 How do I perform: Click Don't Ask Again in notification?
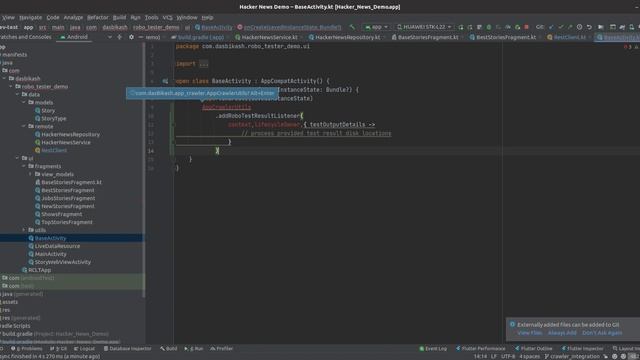coord(602,333)
